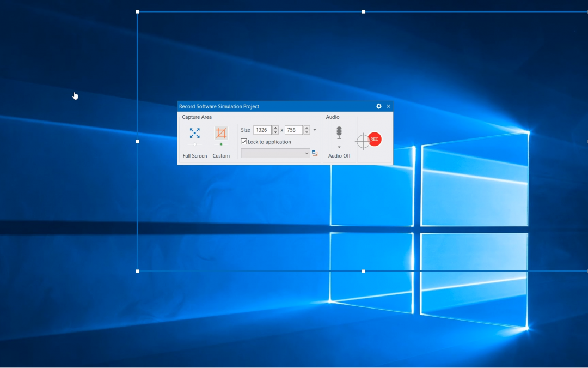Screen dimensions: 588x368
Task: Select the Full Screen capture icon
Action: 194,133
